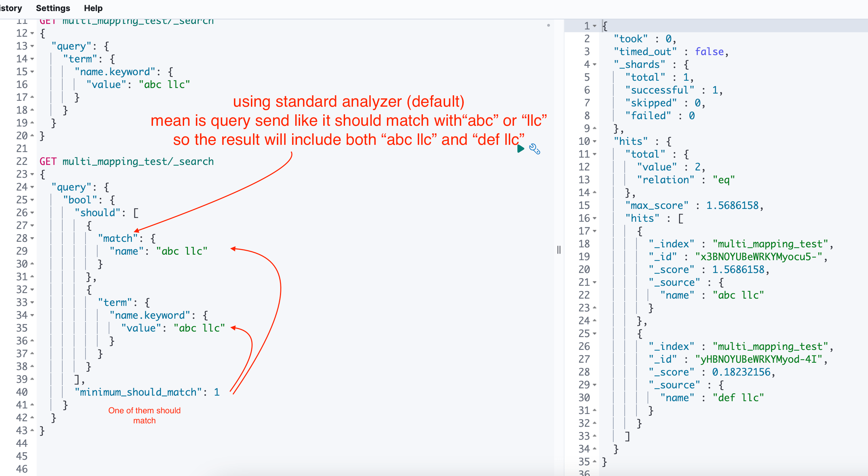Open the Help menu
Viewport: 868px width, 476px height.
coord(93,8)
